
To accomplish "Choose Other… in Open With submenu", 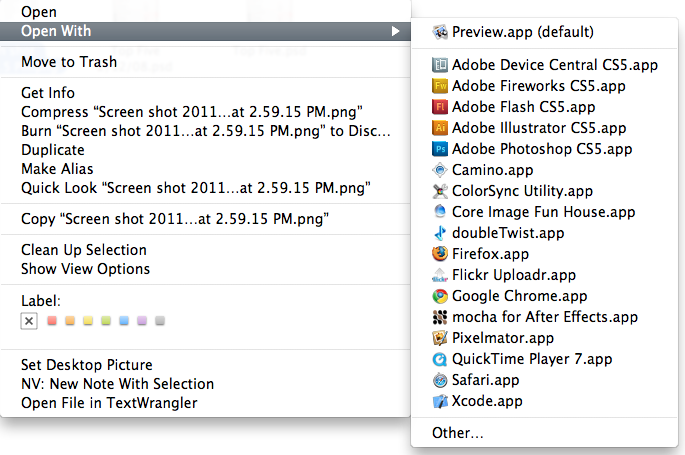I will 544,433.
